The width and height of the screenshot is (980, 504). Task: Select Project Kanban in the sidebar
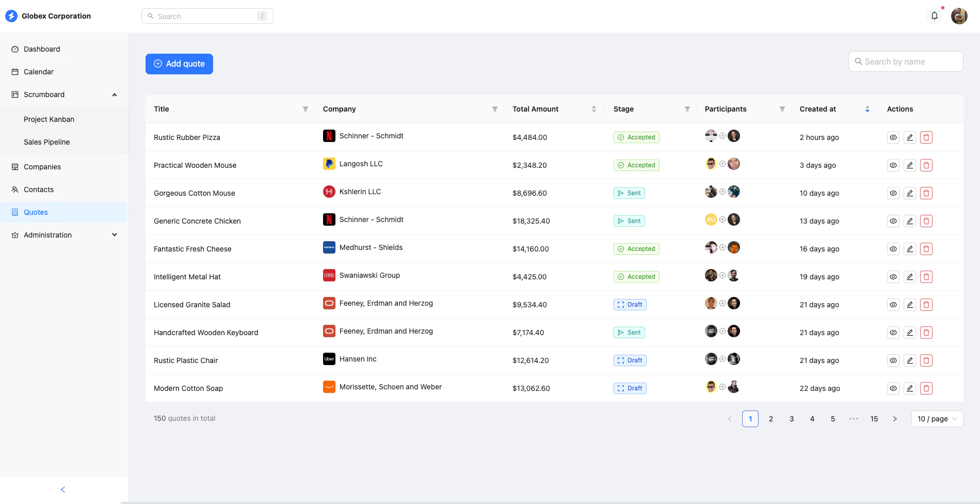coord(49,119)
